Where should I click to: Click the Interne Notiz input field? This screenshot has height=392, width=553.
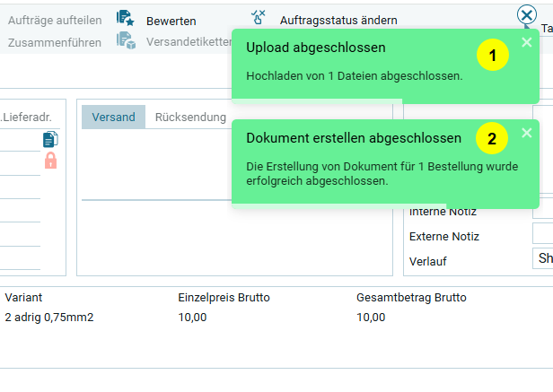pos(543,212)
